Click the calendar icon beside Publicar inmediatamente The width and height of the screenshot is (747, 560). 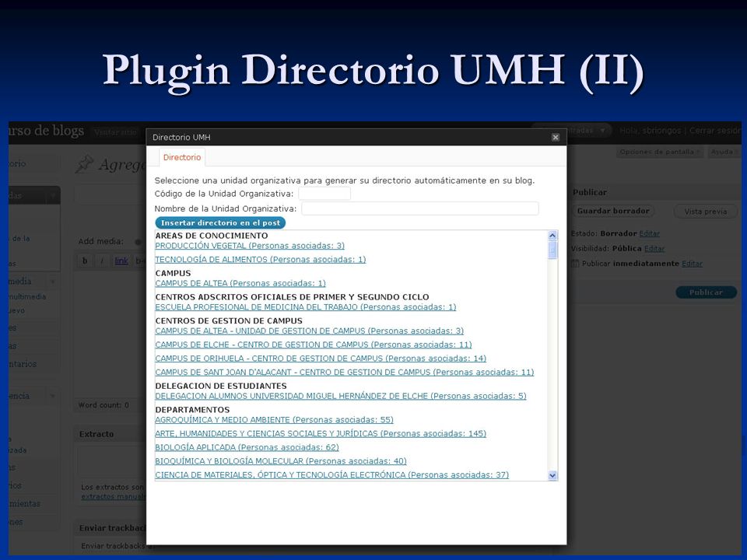click(575, 264)
